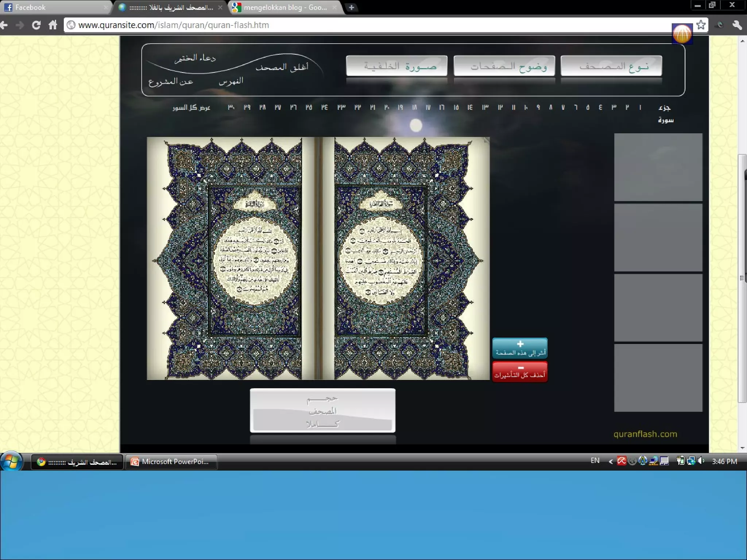Click the blue plus bookmark page button
Screen dimensions: 747x560
click(x=520, y=348)
